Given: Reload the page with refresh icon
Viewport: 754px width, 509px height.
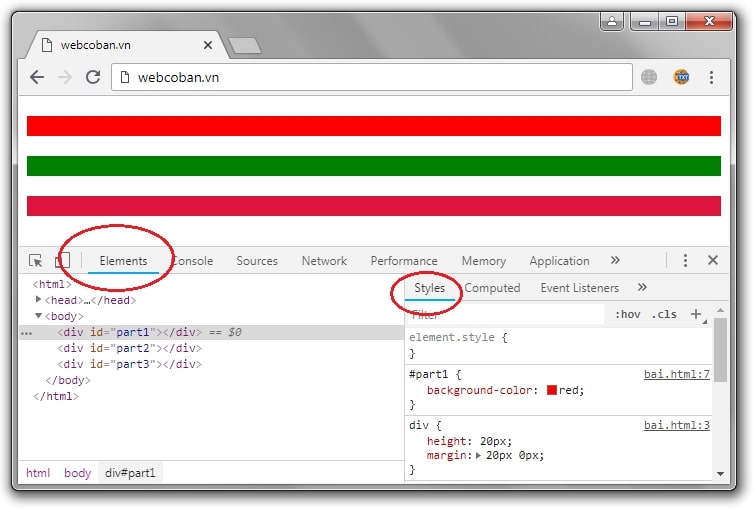Looking at the screenshot, I should 93,77.
